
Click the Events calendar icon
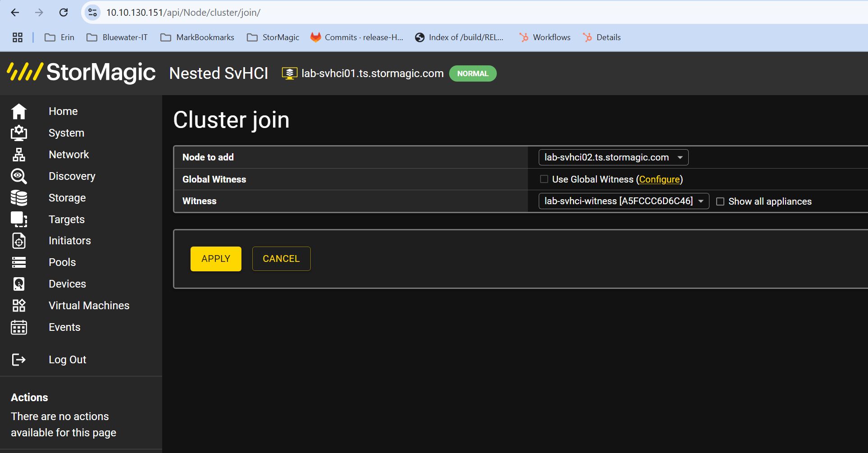click(x=19, y=327)
